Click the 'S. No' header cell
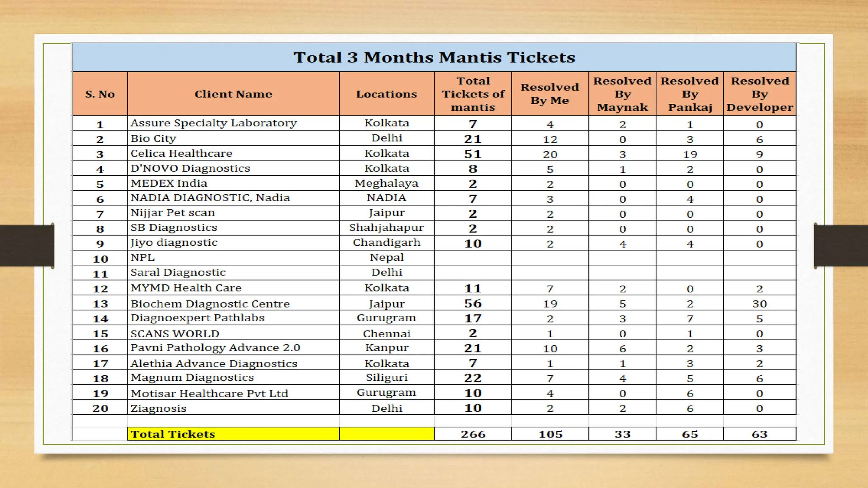 (x=100, y=94)
